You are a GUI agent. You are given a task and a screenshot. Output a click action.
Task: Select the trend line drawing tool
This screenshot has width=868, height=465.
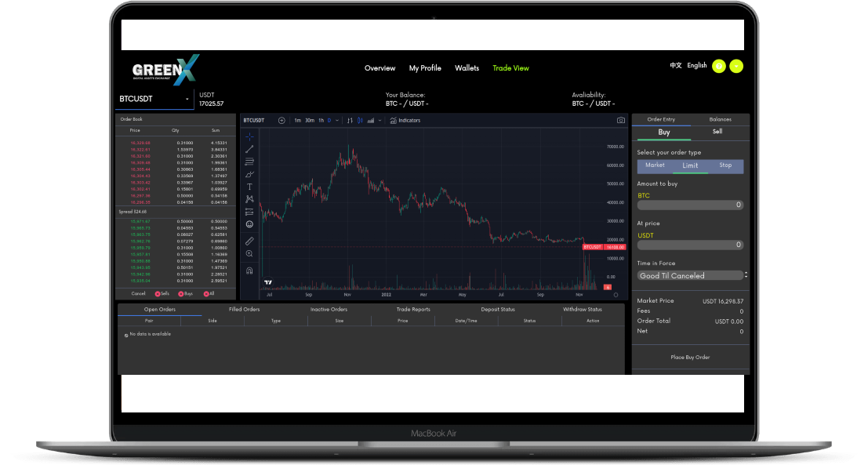[x=249, y=149]
